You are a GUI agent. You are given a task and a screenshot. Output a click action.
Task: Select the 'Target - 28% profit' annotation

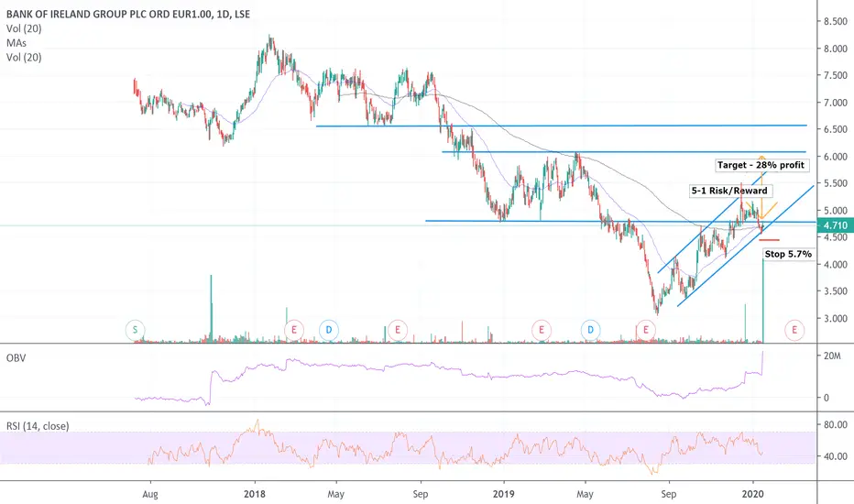(761, 165)
